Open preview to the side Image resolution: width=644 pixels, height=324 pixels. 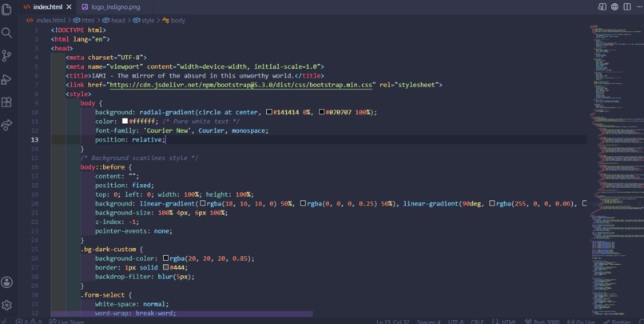pos(602,6)
